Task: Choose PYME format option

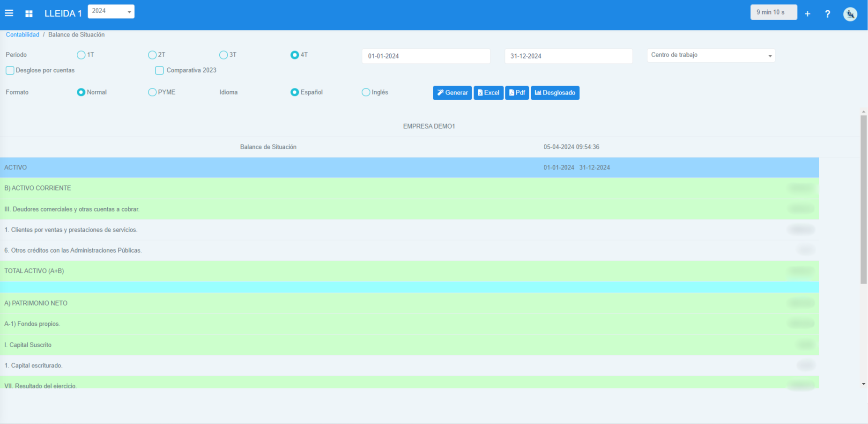Action: click(x=152, y=92)
